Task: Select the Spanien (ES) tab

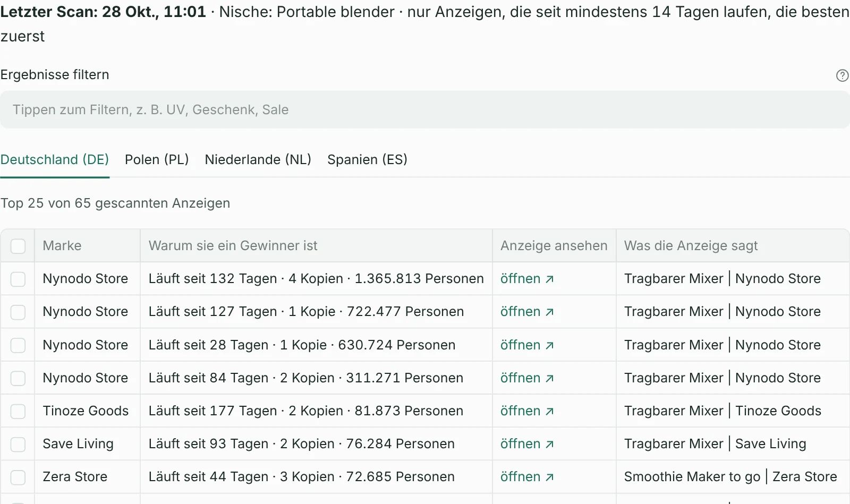Action: 367,159
